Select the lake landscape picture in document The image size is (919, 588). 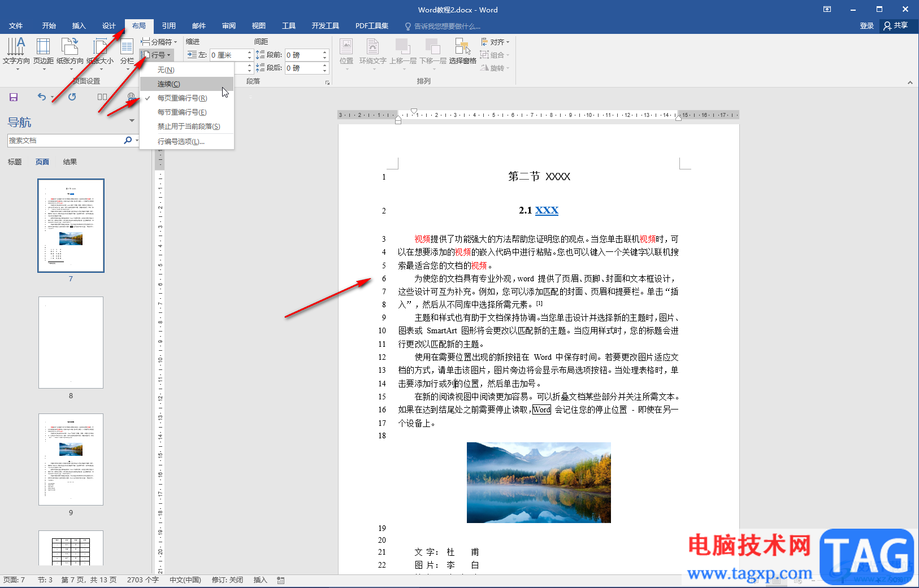(539, 482)
